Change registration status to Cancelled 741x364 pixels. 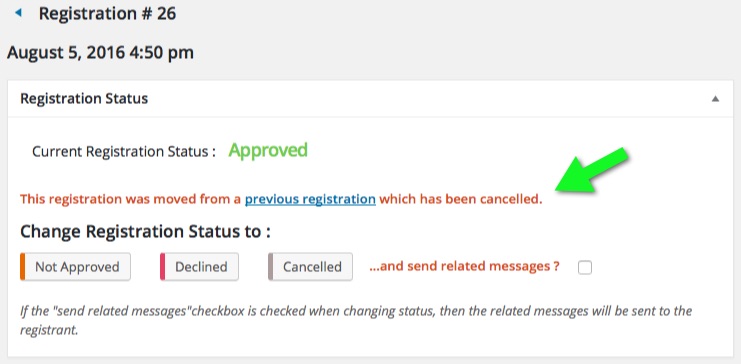tap(310, 267)
